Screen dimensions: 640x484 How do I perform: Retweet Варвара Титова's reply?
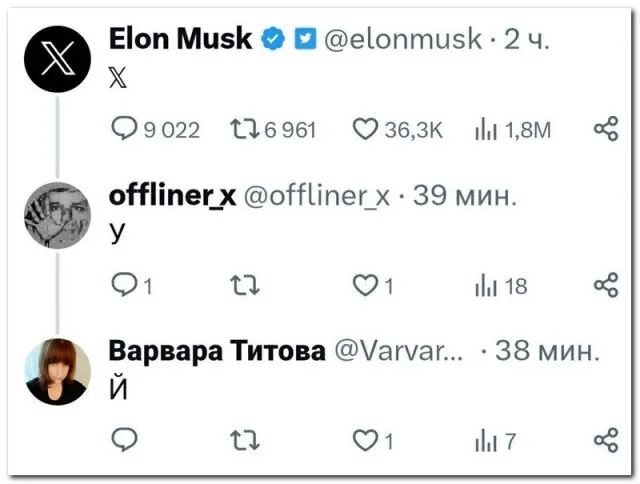point(243,439)
